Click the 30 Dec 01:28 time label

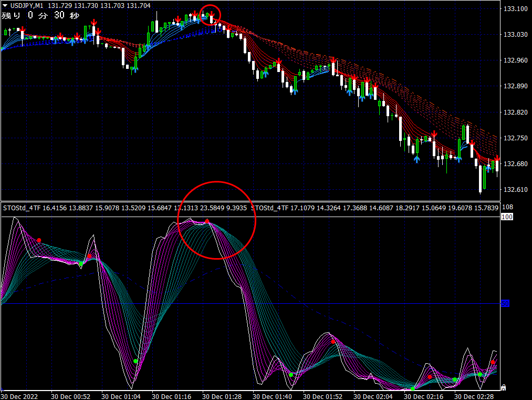223,395
